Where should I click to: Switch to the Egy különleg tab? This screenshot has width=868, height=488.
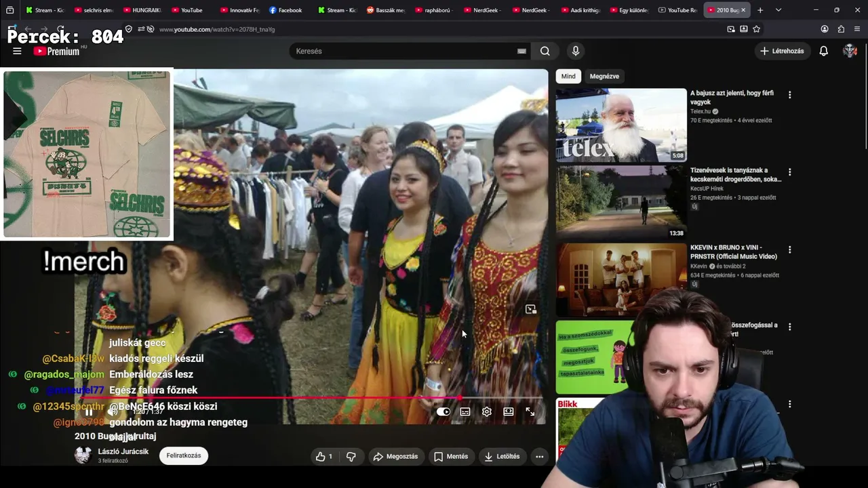pos(631,10)
